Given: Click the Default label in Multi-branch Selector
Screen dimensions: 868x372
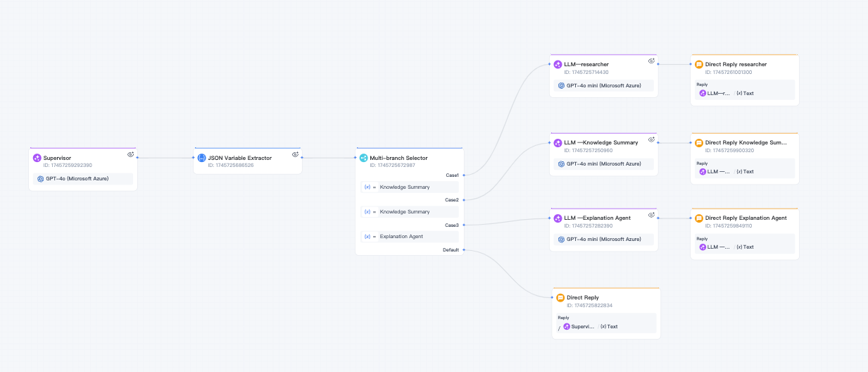Looking at the screenshot, I should pos(451,250).
